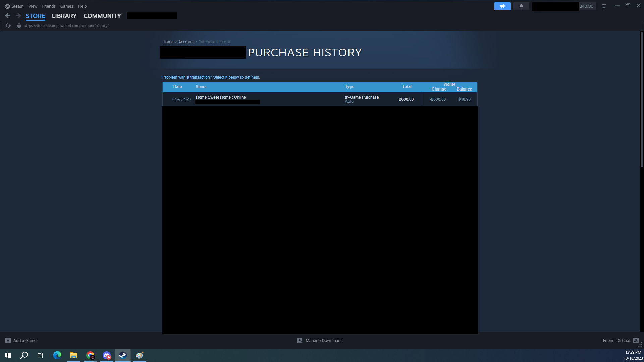Click the forward navigation arrow
This screenshot has width=644, height=362.
pos(18,16)
